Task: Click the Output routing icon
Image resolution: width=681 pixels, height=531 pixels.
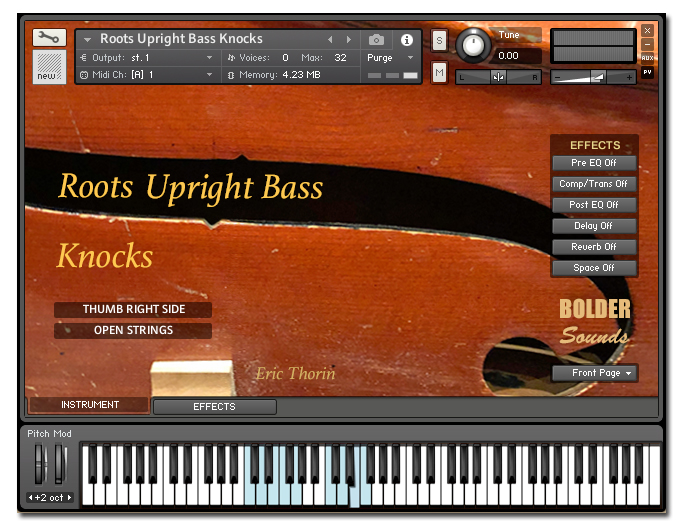Action: coord(84,57)
